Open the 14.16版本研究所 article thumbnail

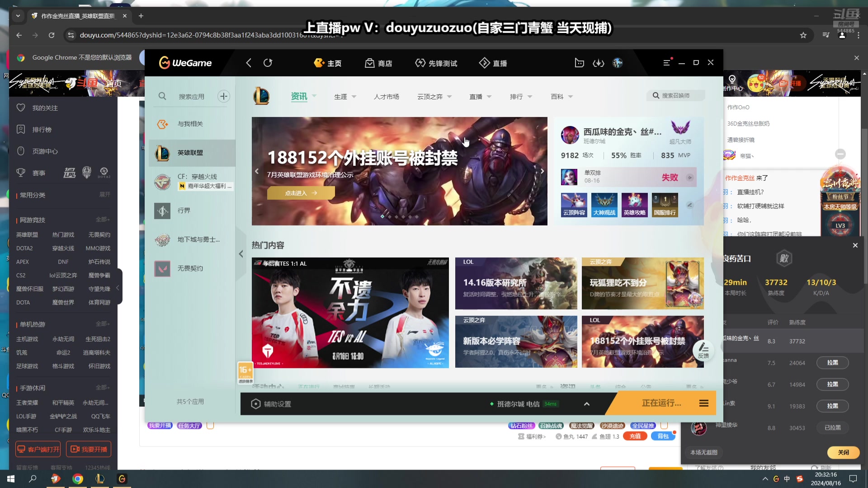click(516, 283)
